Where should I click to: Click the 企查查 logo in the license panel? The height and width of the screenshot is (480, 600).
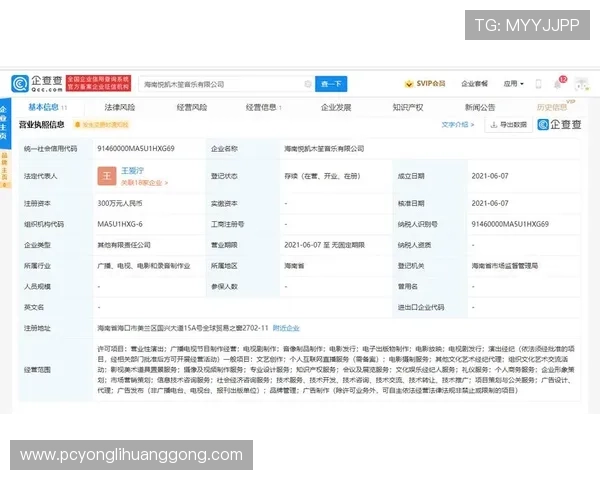(559, 124)
